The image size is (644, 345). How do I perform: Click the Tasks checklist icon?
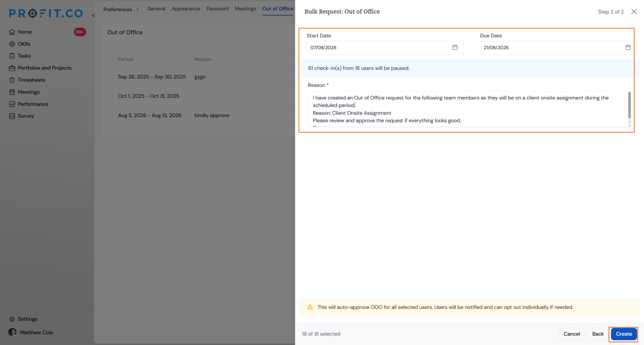[12, 56]
